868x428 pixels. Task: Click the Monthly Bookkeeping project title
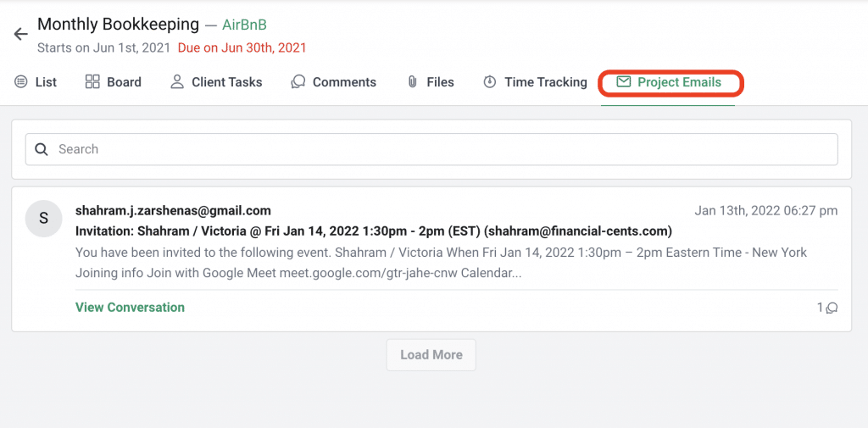point(118,25)
